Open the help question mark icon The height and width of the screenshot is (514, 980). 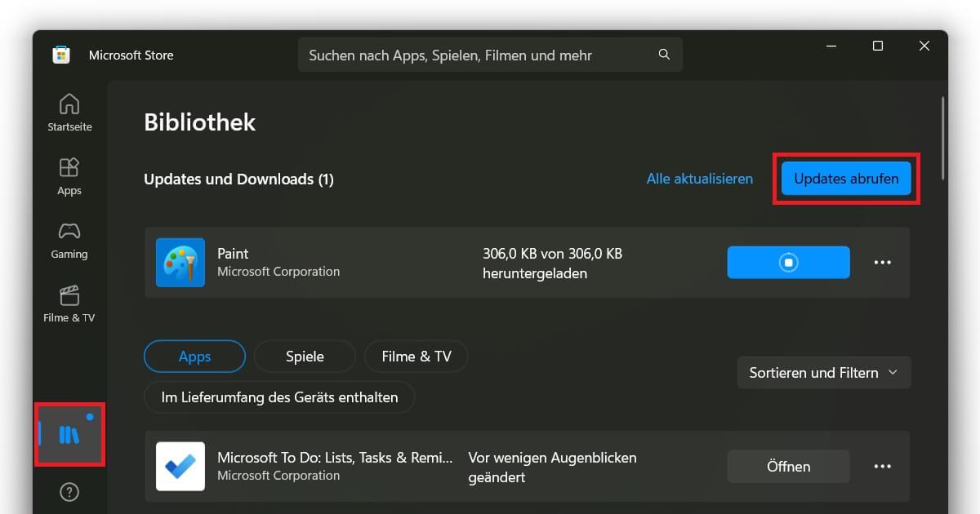tap(69, 491)
